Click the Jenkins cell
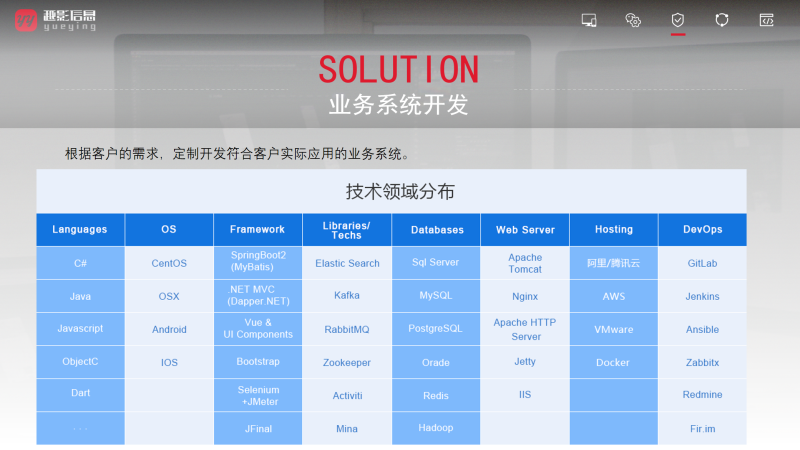800x450 pixels. point(703,296)
